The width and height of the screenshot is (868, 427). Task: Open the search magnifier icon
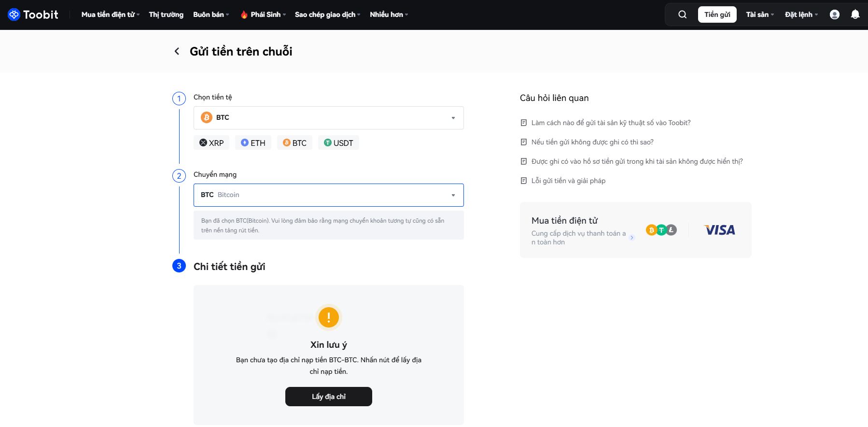click(x=682, y=14)
